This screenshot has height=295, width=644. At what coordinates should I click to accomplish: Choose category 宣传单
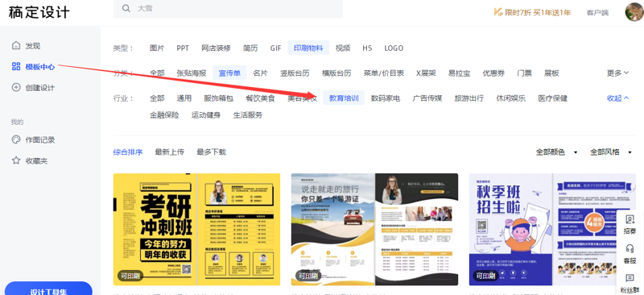pyautogui.click(x=229, y=73)
